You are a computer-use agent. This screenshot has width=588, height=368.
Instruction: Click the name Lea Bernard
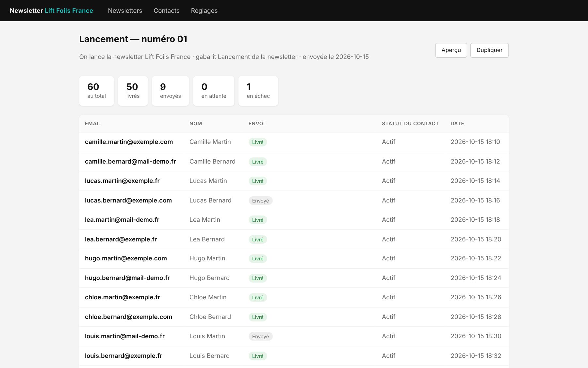[207, 239]
